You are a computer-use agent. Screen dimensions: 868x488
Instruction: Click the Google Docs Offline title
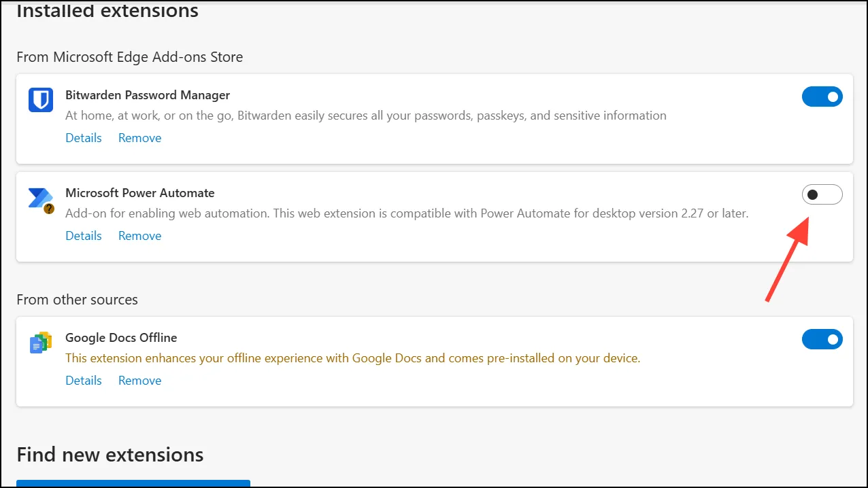[x=121, y=338]
